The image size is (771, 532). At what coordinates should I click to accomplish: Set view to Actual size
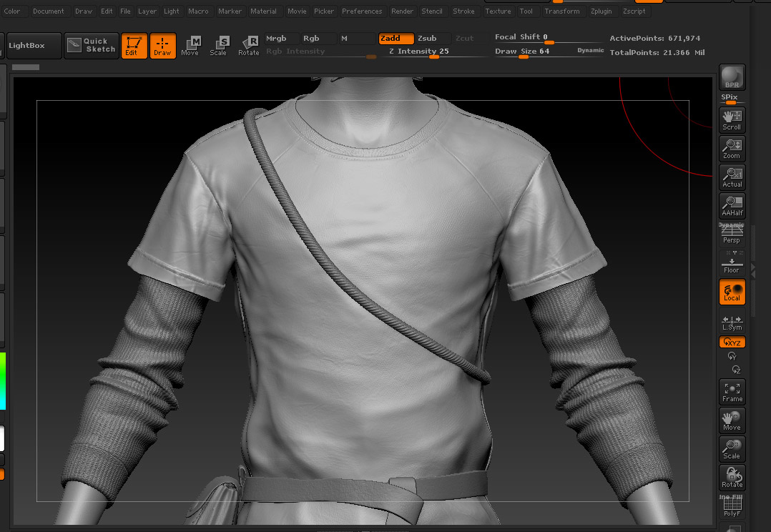point(732,177)
